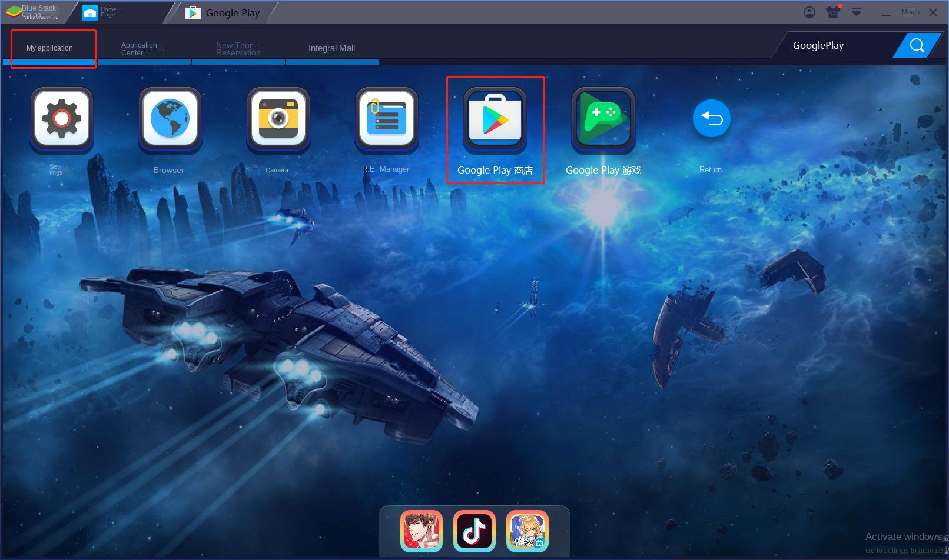Click the blue search magnifier button
Viewport: 949px width, 560px height.
[917, 45]
